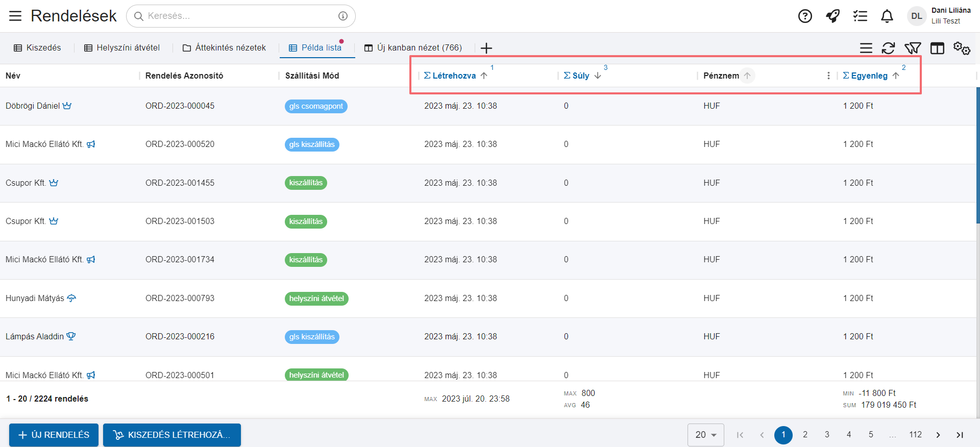Image resolution: width=980 pixels, height=447 pixels.
Task: Toggle sort direction on Létrehozva column
Action: click(x=484, y=76)
